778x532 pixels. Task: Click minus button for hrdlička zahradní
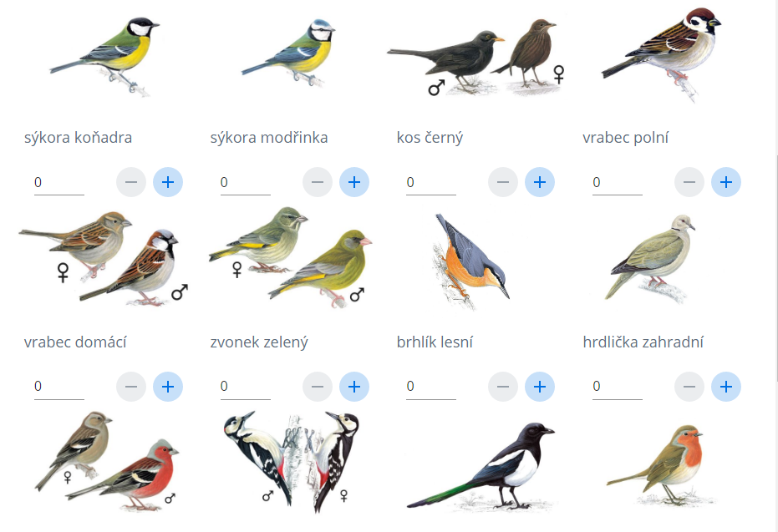click(689, 386)
